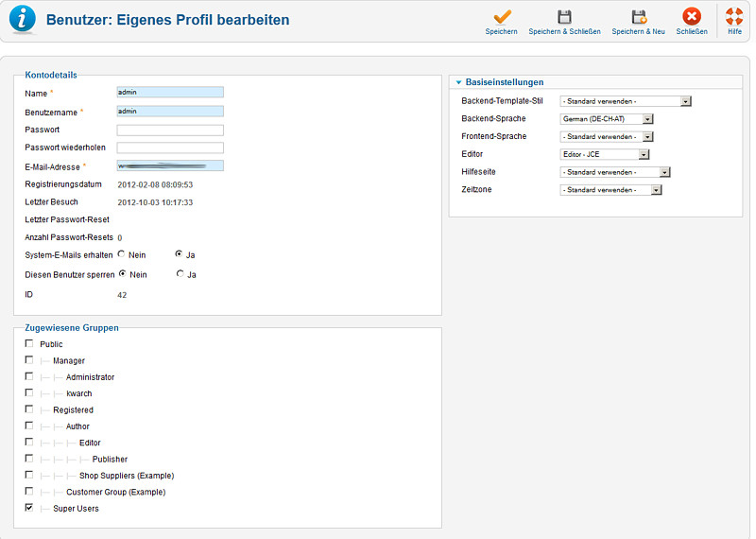Viewport: 756px width, 539px height.
Task: Click the Registrierungsdatum value 2012-02-08 08:09:53
Action: [x=155, y=184]
